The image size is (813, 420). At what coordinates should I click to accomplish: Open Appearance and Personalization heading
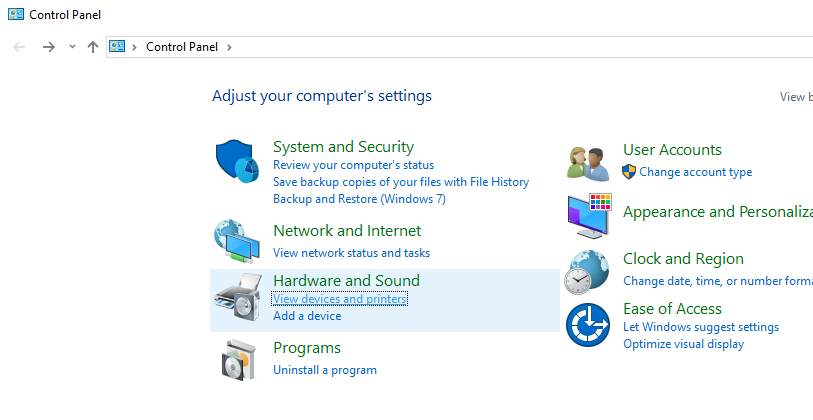click(x=718, y=212)
